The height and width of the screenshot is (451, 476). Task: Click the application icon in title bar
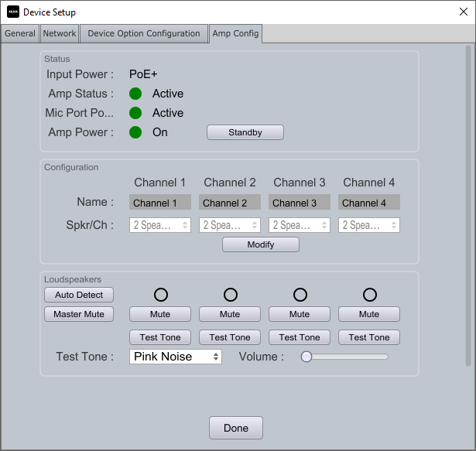13,12
